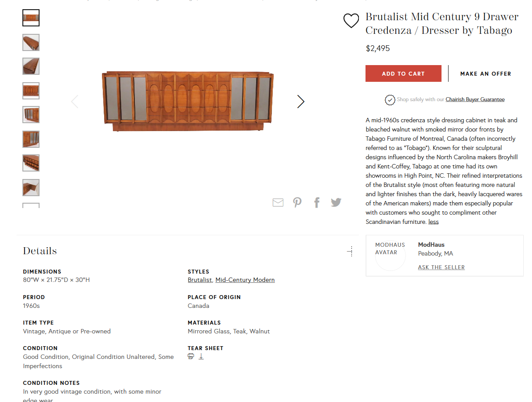Go to previous photo with left arrow

(75, 102)
